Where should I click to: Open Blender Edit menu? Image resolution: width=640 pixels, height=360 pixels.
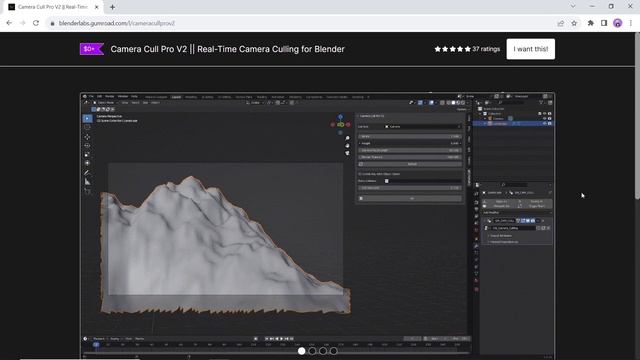(100, 97)
